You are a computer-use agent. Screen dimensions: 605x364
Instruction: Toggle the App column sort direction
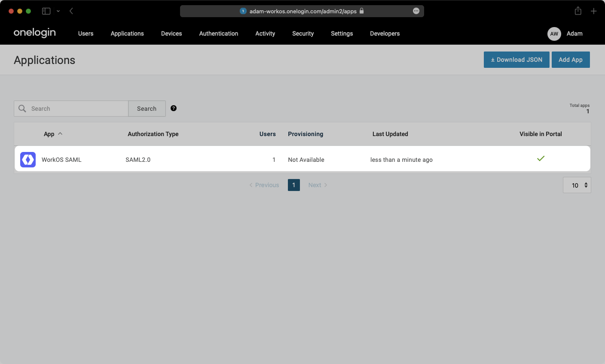(x=60, y=133)
